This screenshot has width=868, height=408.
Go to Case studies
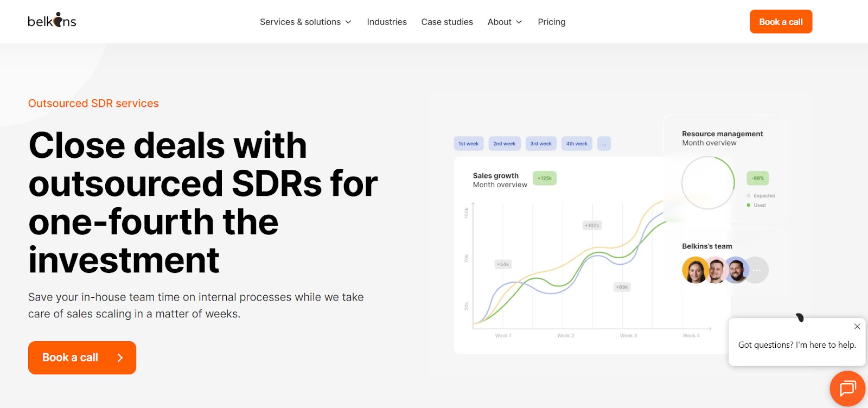pos(447,22)
